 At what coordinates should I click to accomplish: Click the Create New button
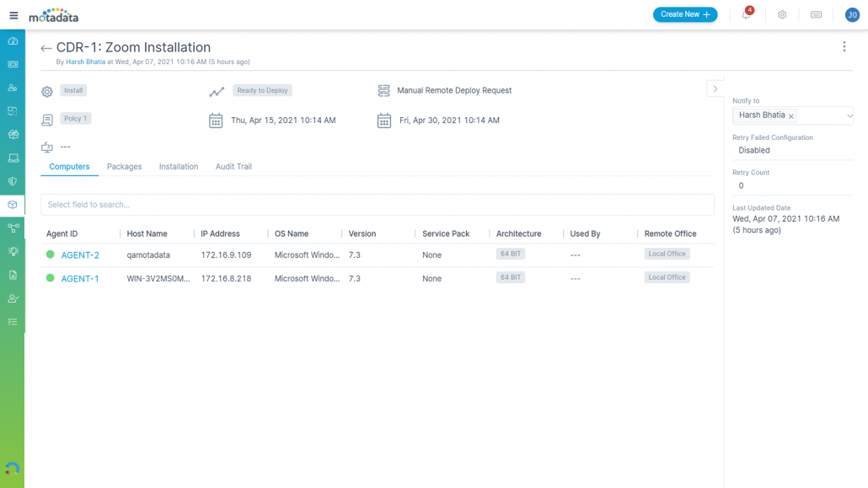coord(684,14)
